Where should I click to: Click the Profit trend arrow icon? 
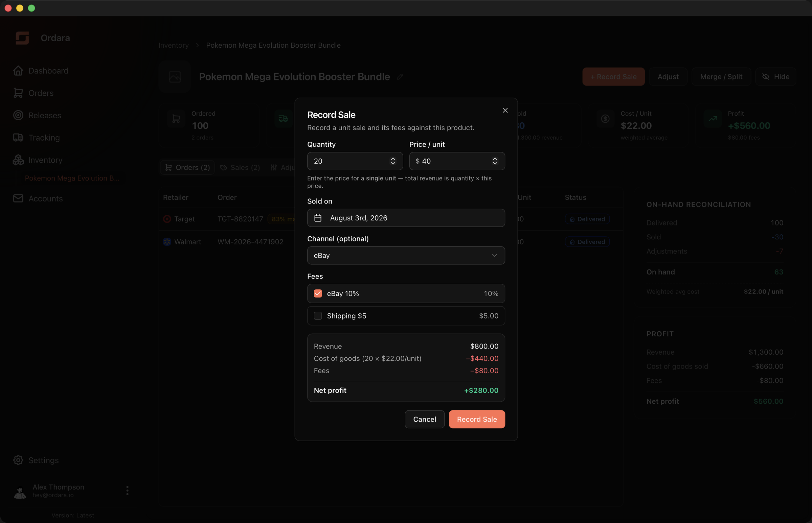tap(713, 119)
